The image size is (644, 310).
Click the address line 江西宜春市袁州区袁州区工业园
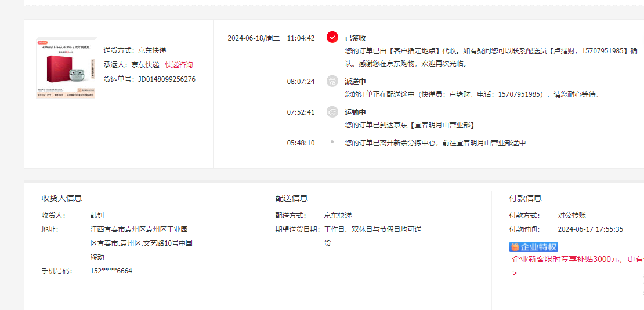click(139, 229)
